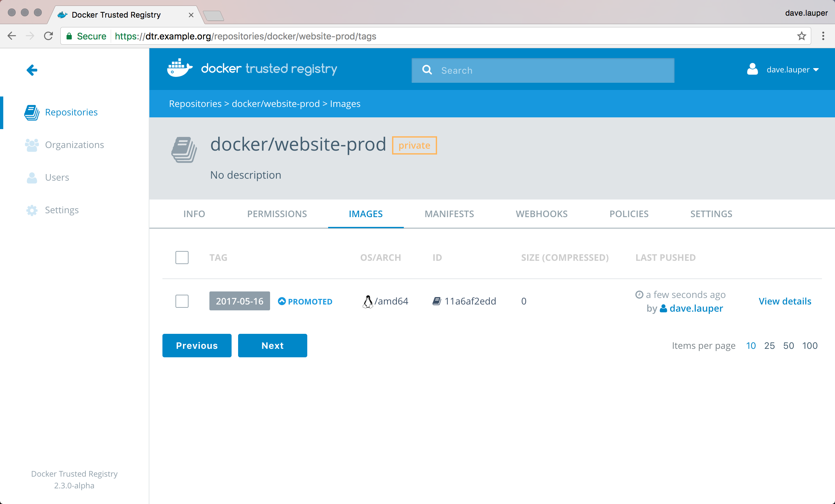The width and height of the screenshot is (835, 504).
Task: Click the Next pagination button
Action: (x=272, y=346)
